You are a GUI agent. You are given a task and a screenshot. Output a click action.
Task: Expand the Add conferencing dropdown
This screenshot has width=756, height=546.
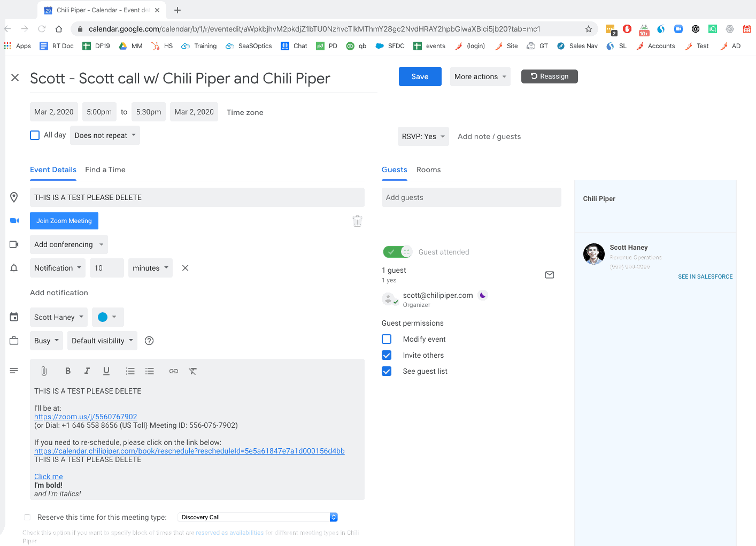click(69, 244)
